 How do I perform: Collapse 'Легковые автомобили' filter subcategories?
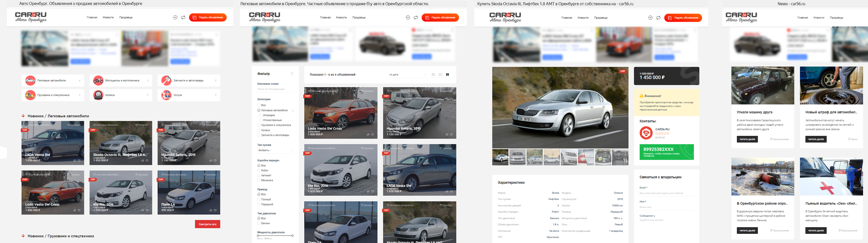[292, 111]
